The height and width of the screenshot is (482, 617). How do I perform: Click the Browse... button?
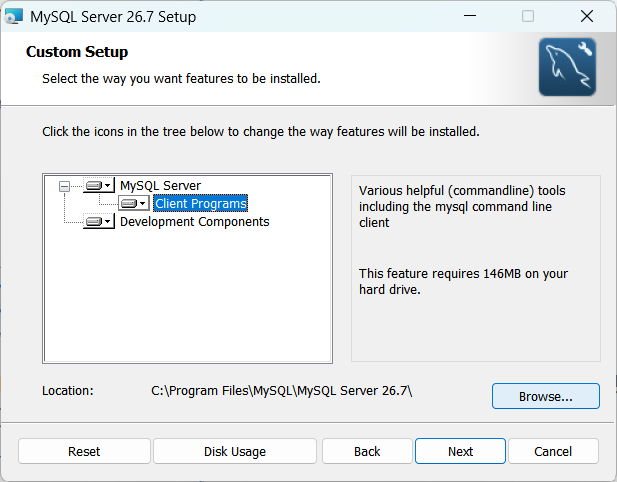pos(545,396)
